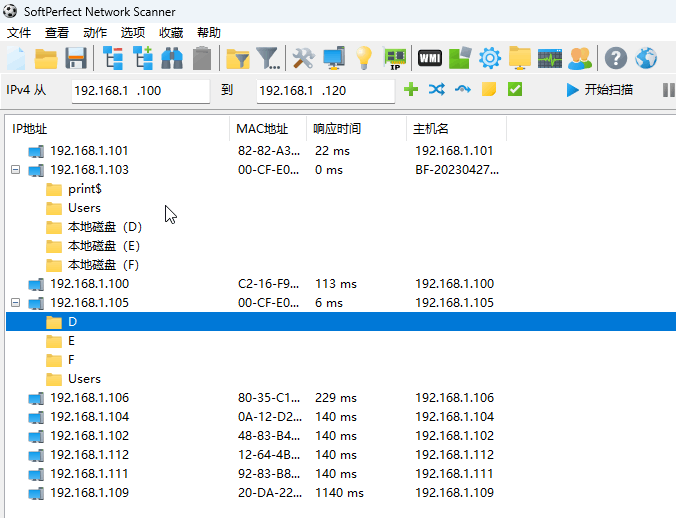The width and height of the screenshot is (676, 518).
Task: Click the globe web toolbar icon
Action: tap(646, 58)
